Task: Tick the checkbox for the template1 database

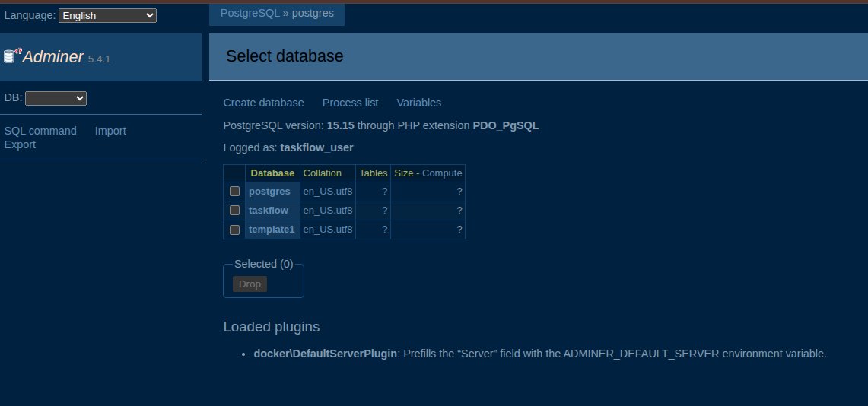Action: (x=235, y=230)
